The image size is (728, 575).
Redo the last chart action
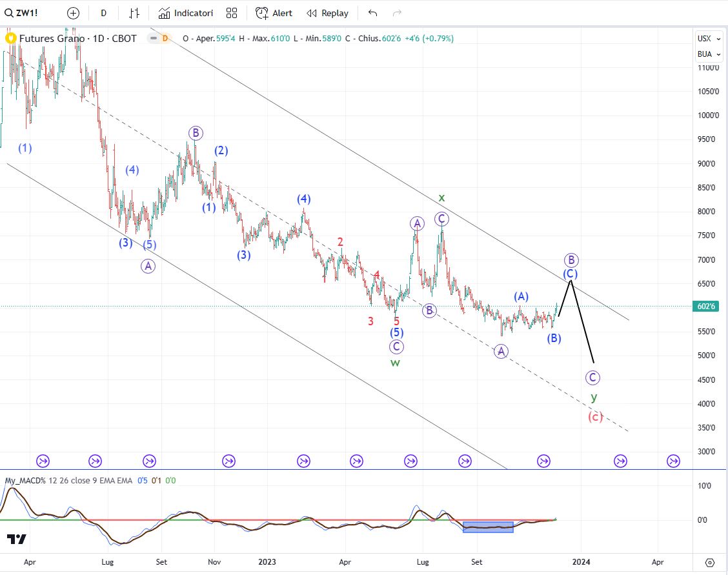click(398, 13)
